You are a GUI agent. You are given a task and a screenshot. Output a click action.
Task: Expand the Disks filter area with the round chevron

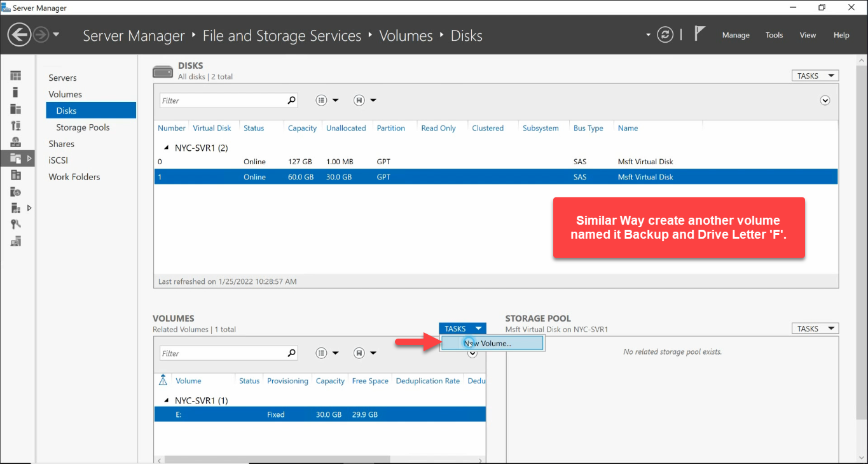pyautogui.click(x=825, y=100)
